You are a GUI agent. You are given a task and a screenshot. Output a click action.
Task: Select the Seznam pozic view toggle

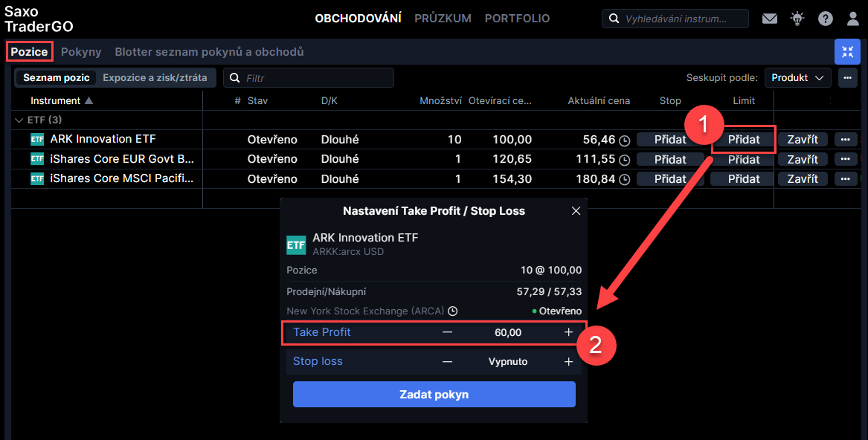[x=57, y=77]
